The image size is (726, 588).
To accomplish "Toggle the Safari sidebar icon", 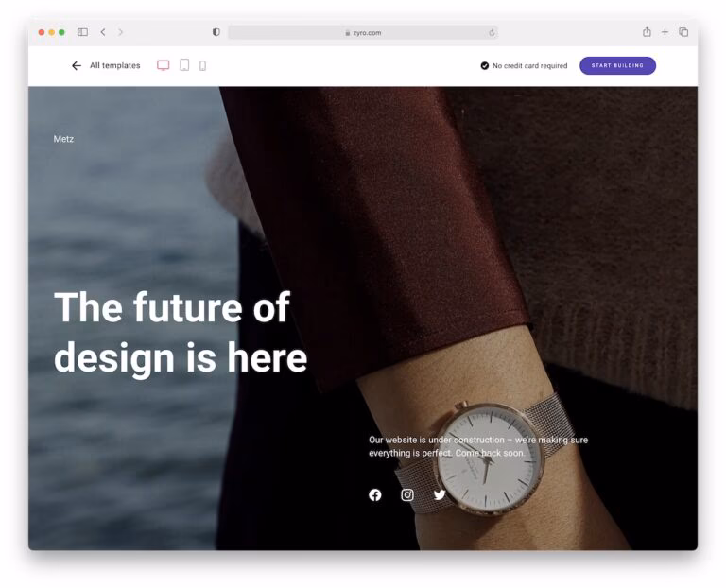I will pyautogui.click(x=82, y=32).
